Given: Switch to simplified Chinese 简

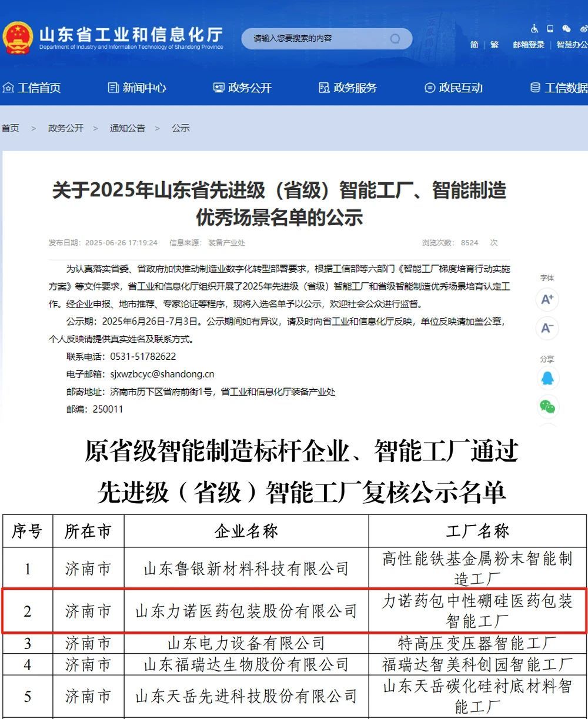Looking at the screenshot, I should click(x=475, y=45).
